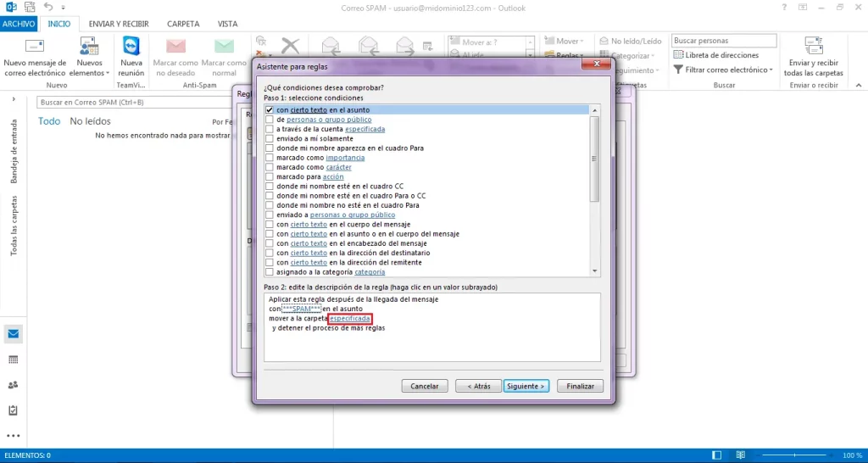Image resolution: width=868 pixels, height=463 pixels.
Task: Uncheck 'con cierto texto en el asunto'
Action: (x=270, y=110)
